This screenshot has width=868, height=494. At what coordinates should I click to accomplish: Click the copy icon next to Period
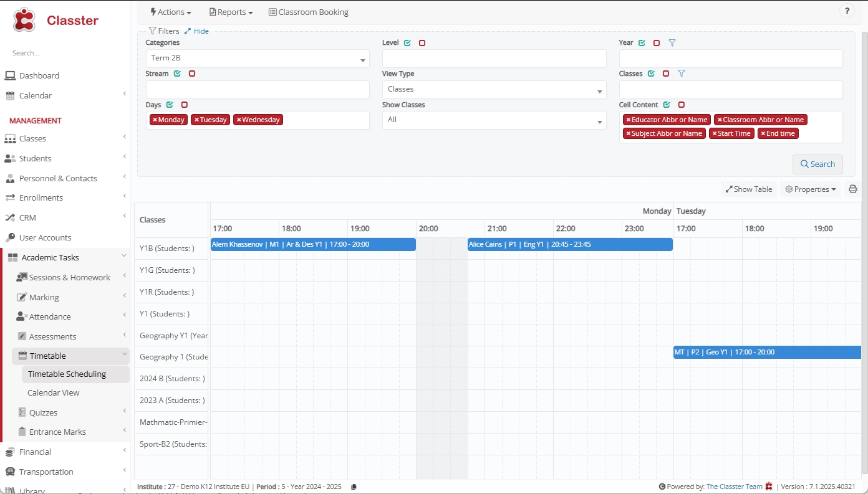pos(354,487)
